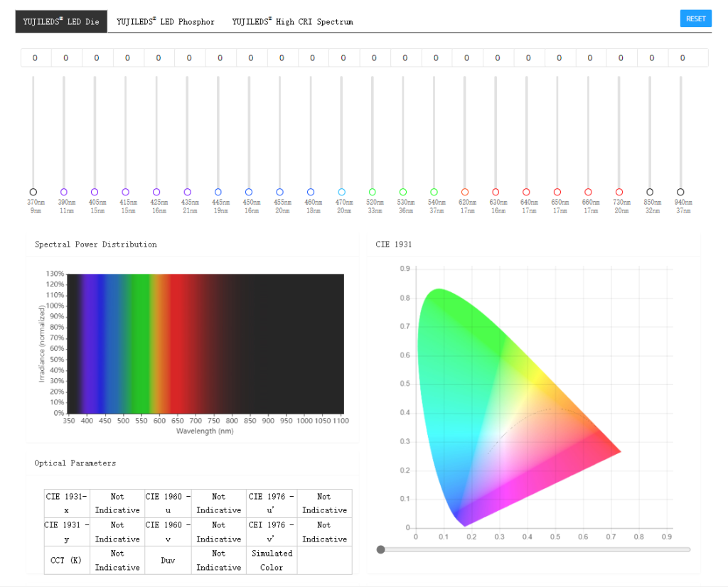Click the Duv cell in Optical Parameters
Viewport: 728px width, 587px height.
pyautogui.click(x=168, y=560)
